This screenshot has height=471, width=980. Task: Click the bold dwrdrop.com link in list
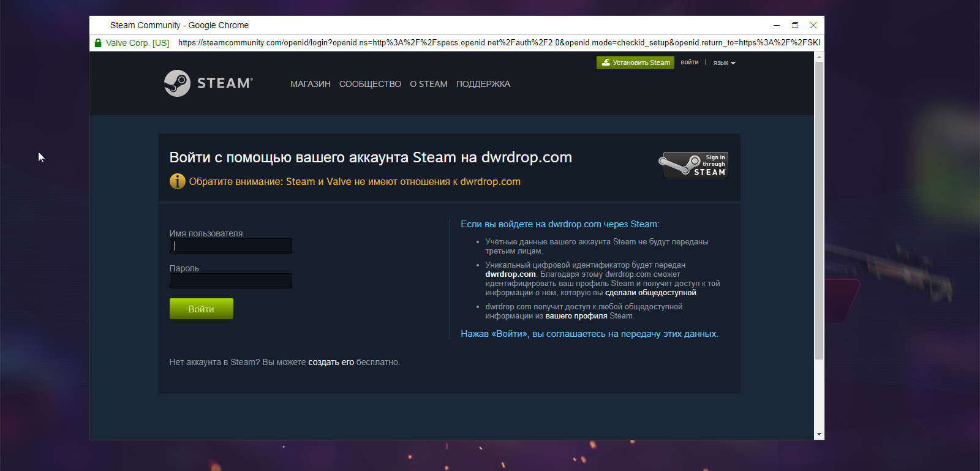click(x=510, y=274)
